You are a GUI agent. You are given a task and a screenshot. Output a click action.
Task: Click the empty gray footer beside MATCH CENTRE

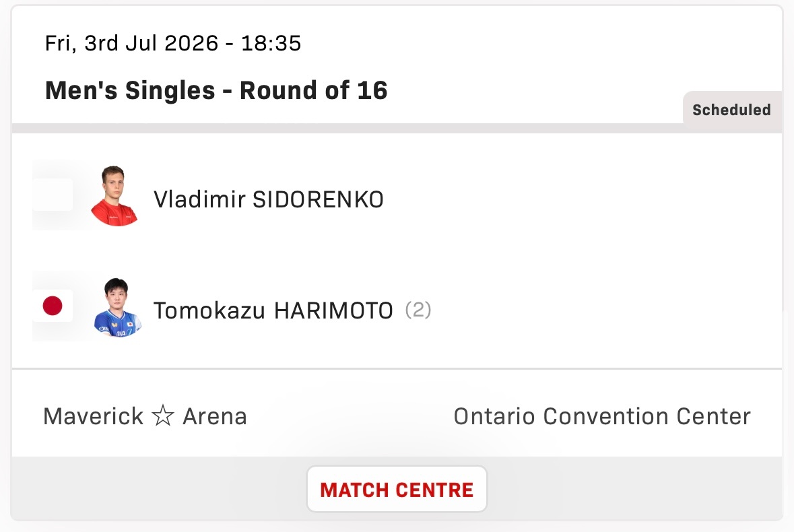pos(634,488)
